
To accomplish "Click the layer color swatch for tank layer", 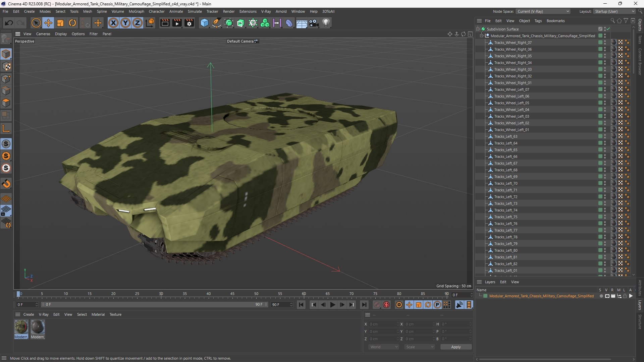I will (x=485, y=296).
